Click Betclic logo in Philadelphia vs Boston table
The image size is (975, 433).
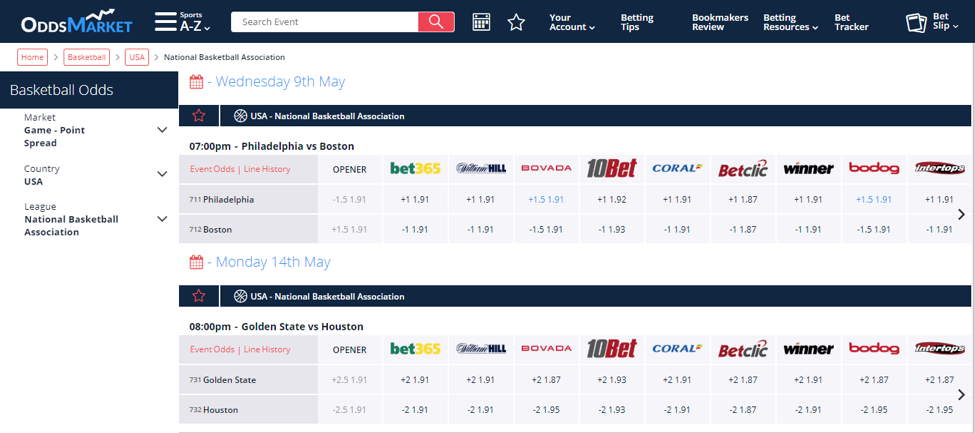tap(744, 169)
